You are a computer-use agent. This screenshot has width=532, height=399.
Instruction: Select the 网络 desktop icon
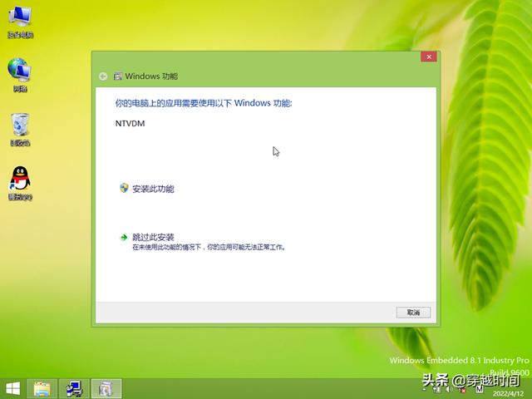point(20,75)
